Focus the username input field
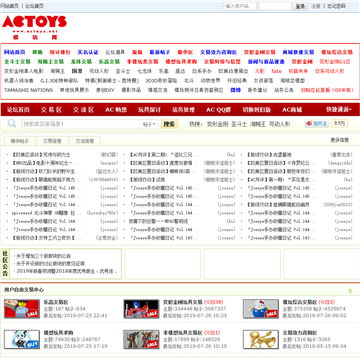Viewport: 360px width, 360px height. click(x=240, y=6)
